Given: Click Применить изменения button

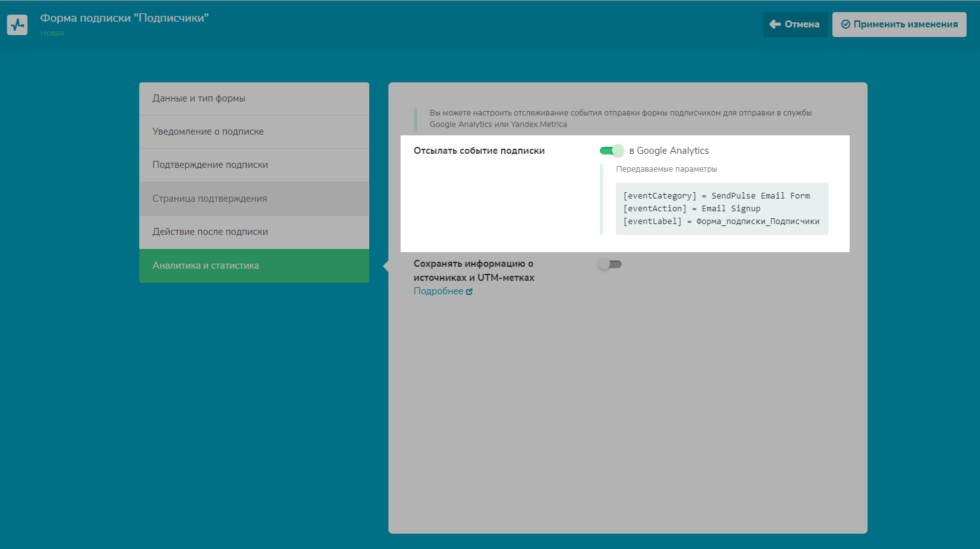Looking at the screenshot, I should [899, 24].
